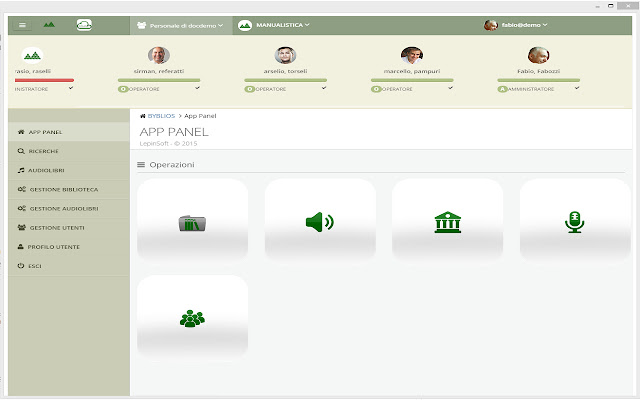Image resolution: width=640 pixels, height=400 pixels.
Task: Open the library folder tile
Action: 192,223
